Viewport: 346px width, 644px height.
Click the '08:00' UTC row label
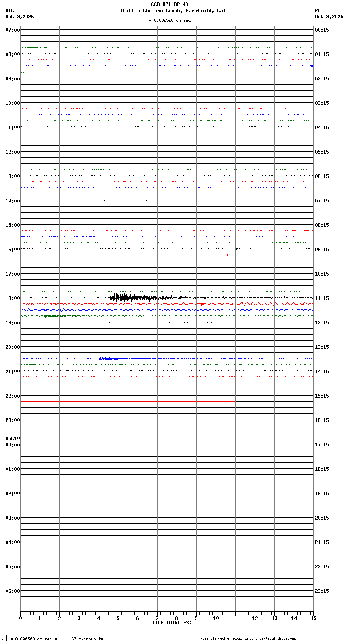click(x=13, y=54)
